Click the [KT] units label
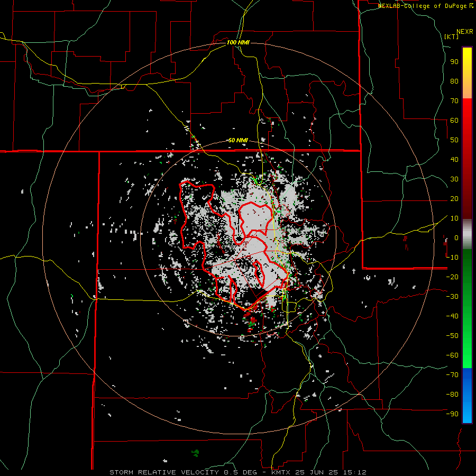The height and width of the screenshot is (476, 476). (452, 36)
